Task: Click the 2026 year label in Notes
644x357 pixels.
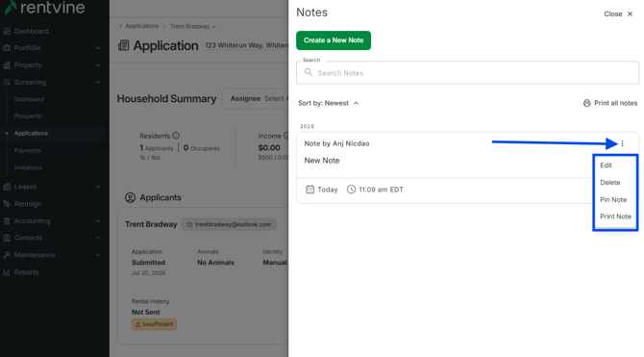Action: click(x=307, y=126)
